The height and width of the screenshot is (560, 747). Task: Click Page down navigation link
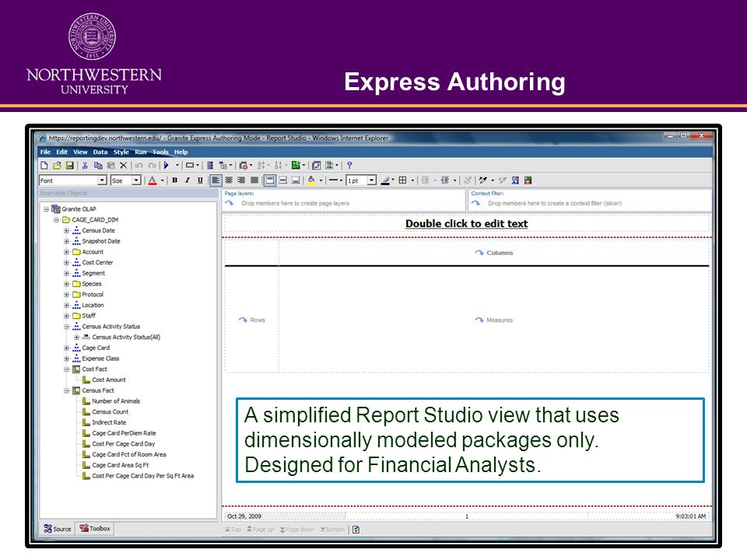point(297,530)
